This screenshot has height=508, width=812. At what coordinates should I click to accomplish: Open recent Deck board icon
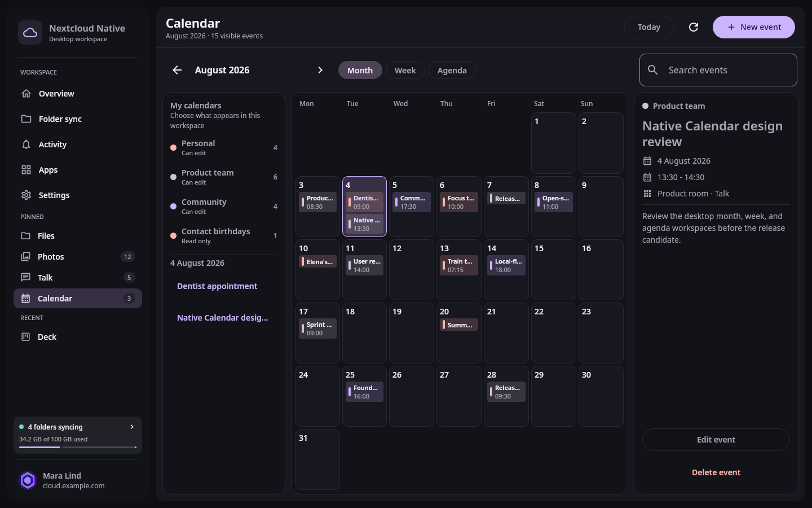pyautogui.click(x=25, y=337)
